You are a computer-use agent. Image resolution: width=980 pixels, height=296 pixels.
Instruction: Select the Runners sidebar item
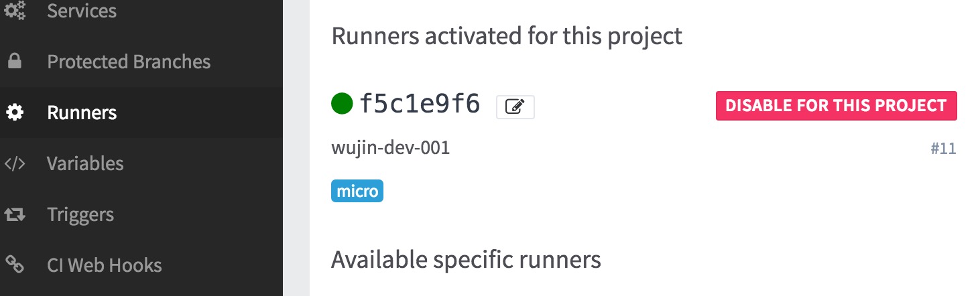pyautogui.click(x=82, y=113)
